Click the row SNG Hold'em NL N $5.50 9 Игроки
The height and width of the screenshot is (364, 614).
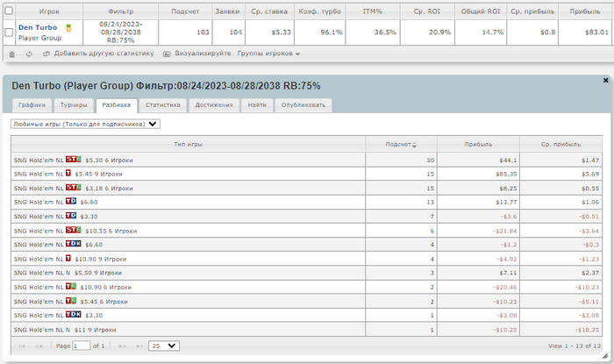point(307,273)
